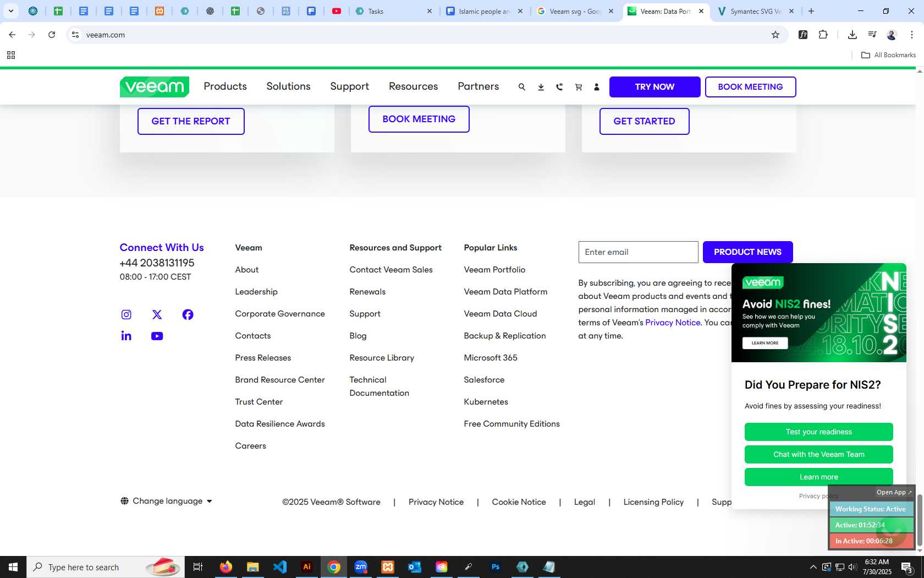Go back to previous page
This screenshot has height=578, width=924.
12,35
